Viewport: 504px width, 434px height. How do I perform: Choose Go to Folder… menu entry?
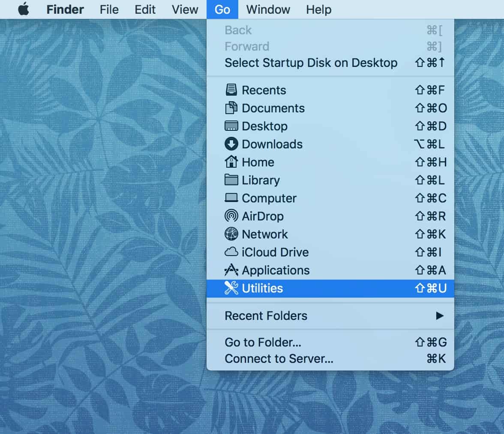click(263, 342)
